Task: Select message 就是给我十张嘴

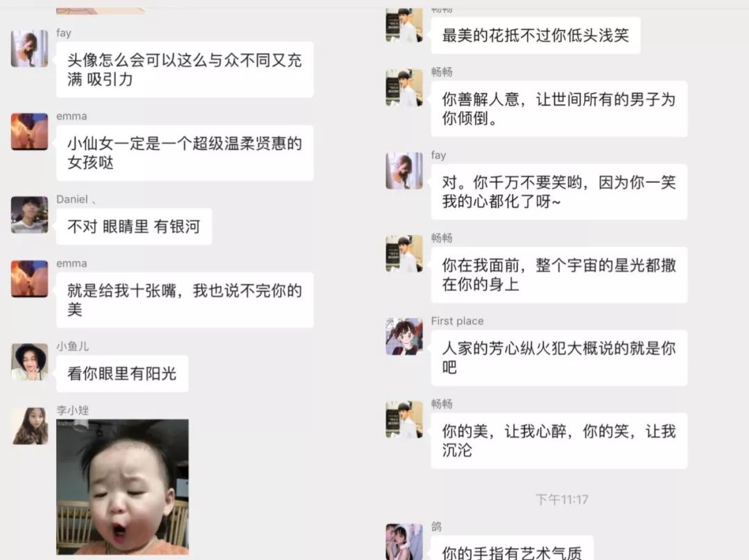Action: coord(185,300)
